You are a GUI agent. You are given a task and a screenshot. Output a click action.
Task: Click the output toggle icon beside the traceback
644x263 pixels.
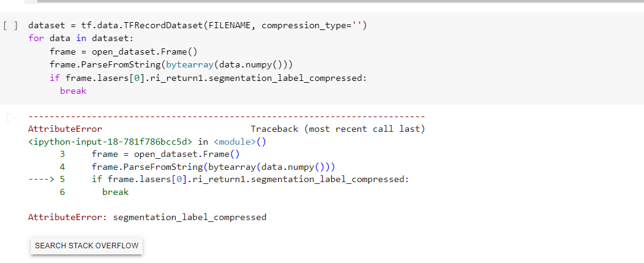11,118
